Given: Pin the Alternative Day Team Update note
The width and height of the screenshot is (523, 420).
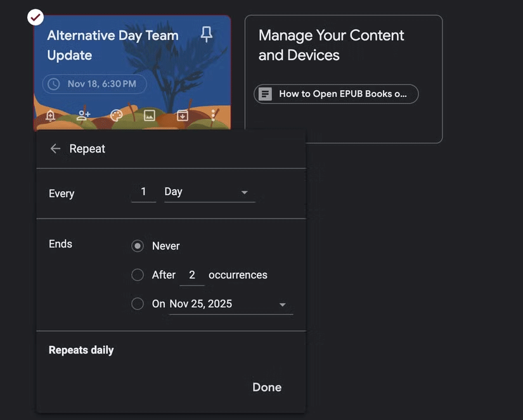Looking at the screenshot, I should tap(206, 35).
